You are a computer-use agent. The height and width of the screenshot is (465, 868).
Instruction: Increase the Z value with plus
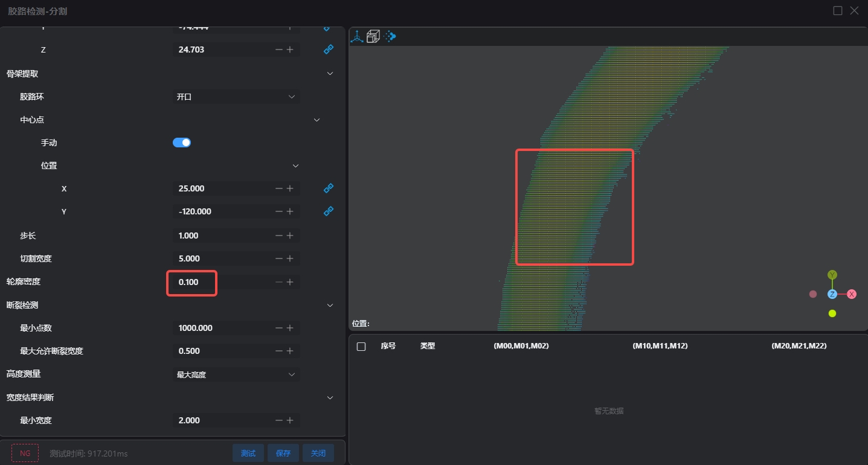[290, 50]
